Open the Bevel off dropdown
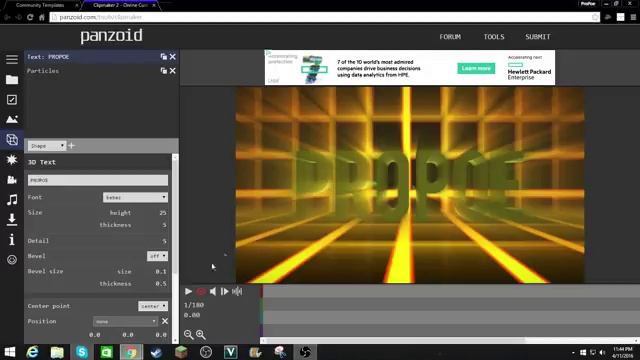The image size is (640, 360). [x=157, y=256]
